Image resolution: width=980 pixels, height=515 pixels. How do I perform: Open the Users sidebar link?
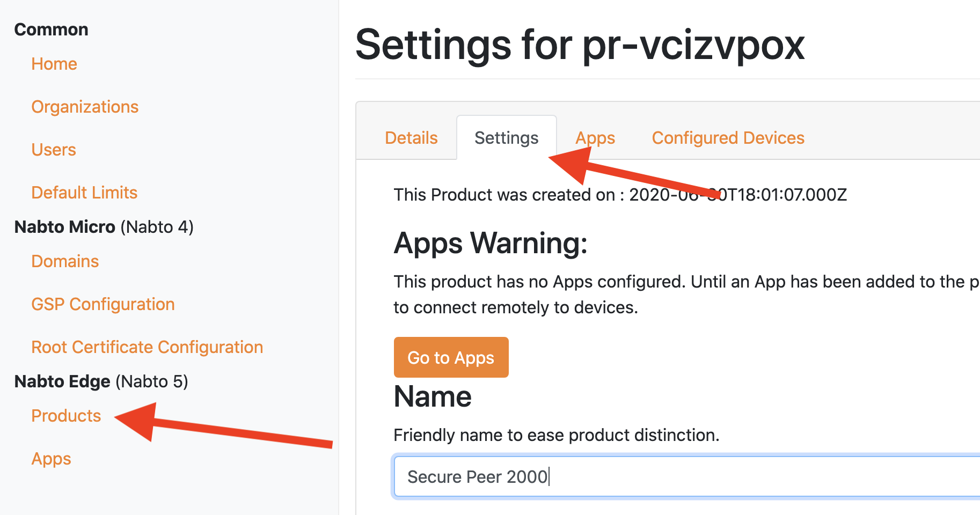(54, 150)
